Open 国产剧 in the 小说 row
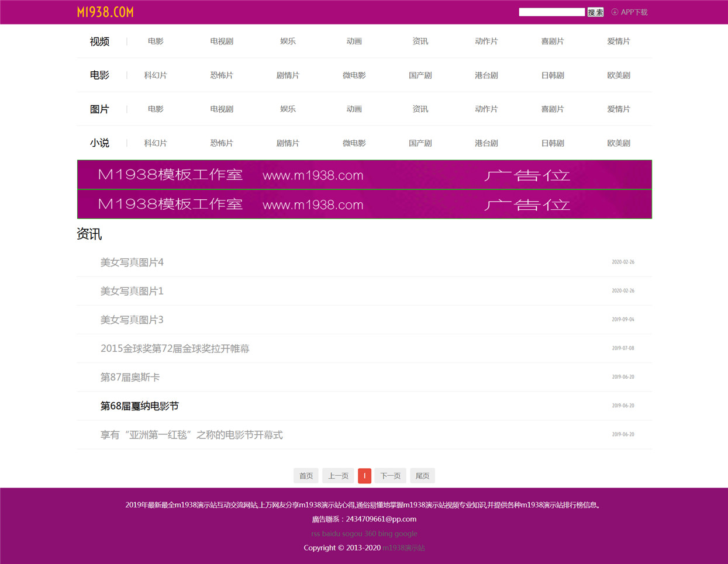This screenshot has height=564, width=728. [x=420, y=143]
